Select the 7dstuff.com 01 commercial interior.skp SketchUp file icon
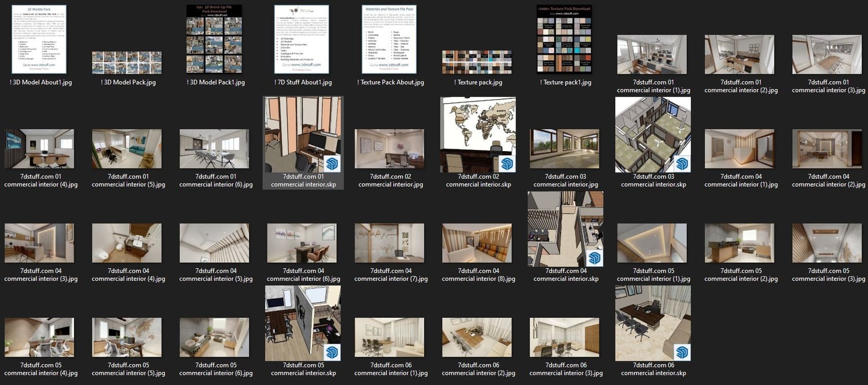The height and width of the screenshot is (385, 868). point(303,134)
